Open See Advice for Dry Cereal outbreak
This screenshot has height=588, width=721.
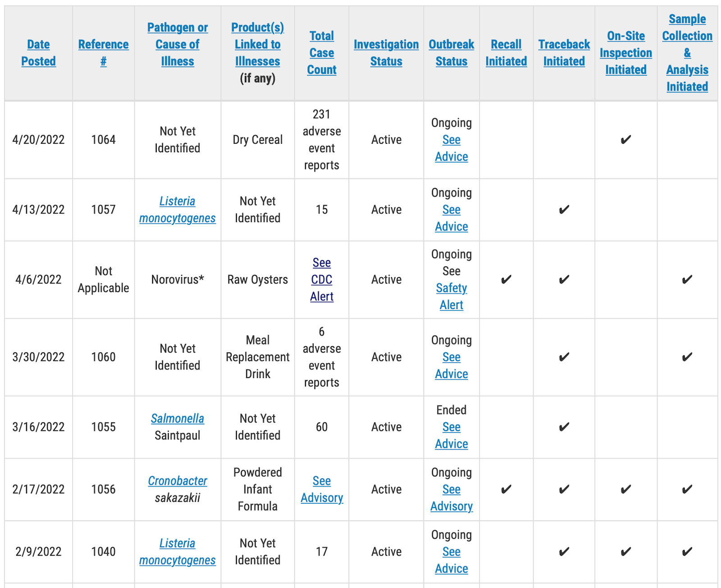[x=451, y=148]
